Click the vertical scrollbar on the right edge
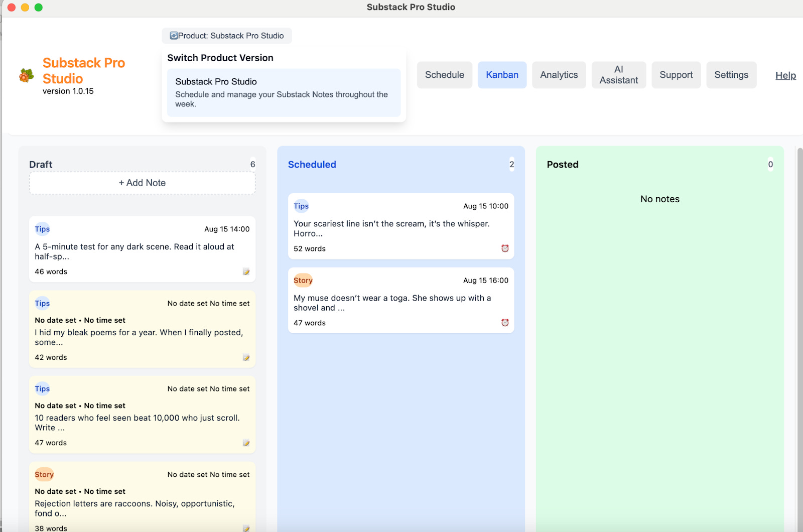The width and height of the screenshot is (803, 532). (x=800, y=339)
